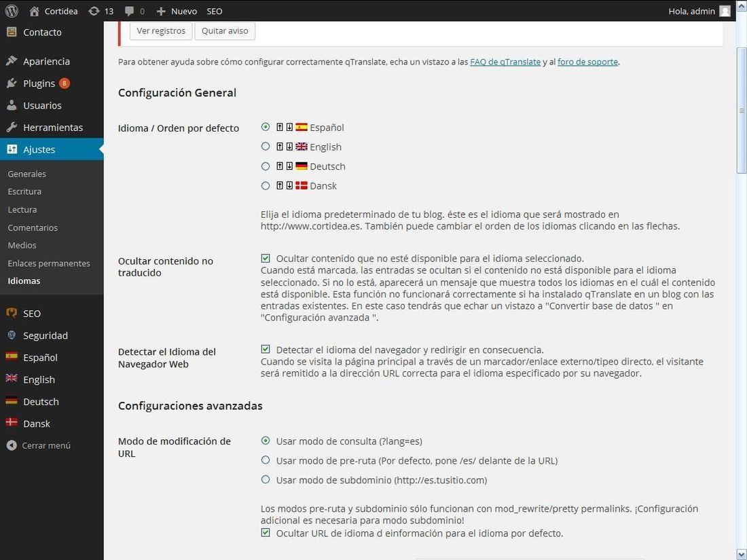Viewport: 747px width, 560px height.
Task: Open the foro de soporte link
Action: pos(587,62)
